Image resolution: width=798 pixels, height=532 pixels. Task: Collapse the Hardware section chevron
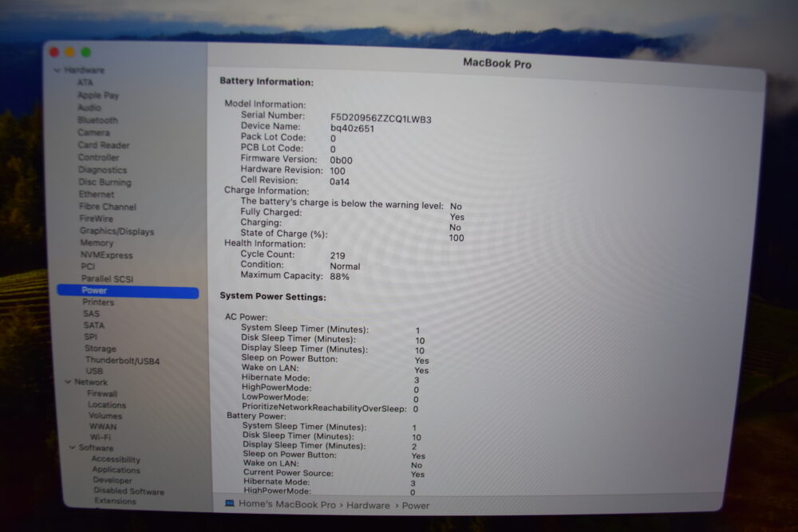pos(57,70)
